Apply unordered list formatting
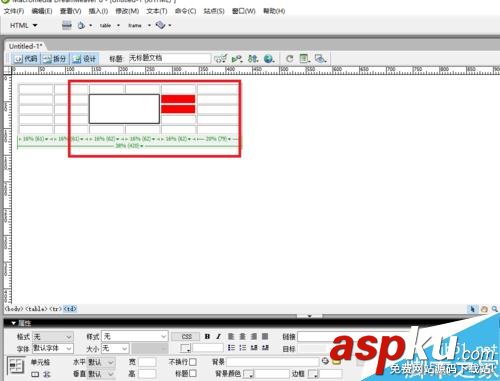The width and height of the screenshot is (500, 381). click(x=231, y=348)
